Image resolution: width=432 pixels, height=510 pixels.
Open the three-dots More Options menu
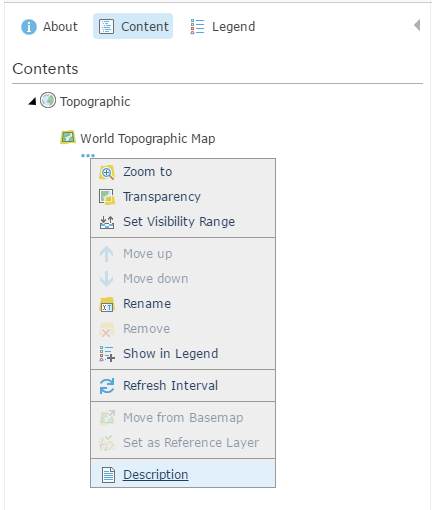coord(88,155)
